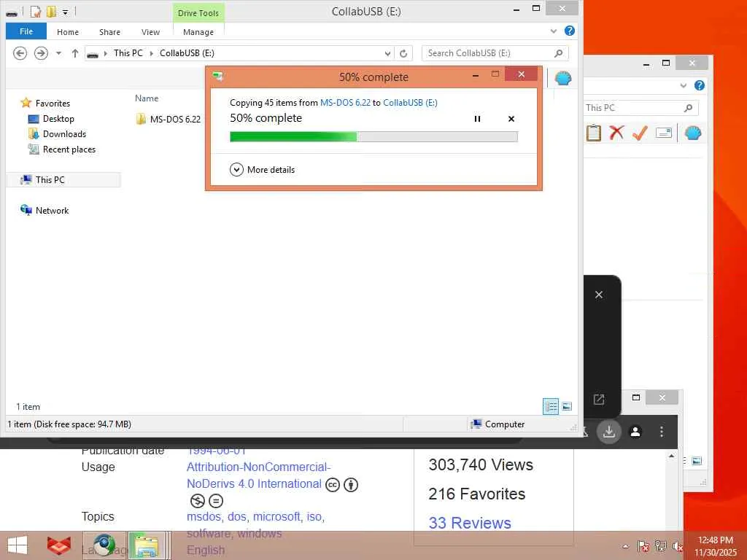
Task: Open the 33 Reviews link
Action: 470,523
